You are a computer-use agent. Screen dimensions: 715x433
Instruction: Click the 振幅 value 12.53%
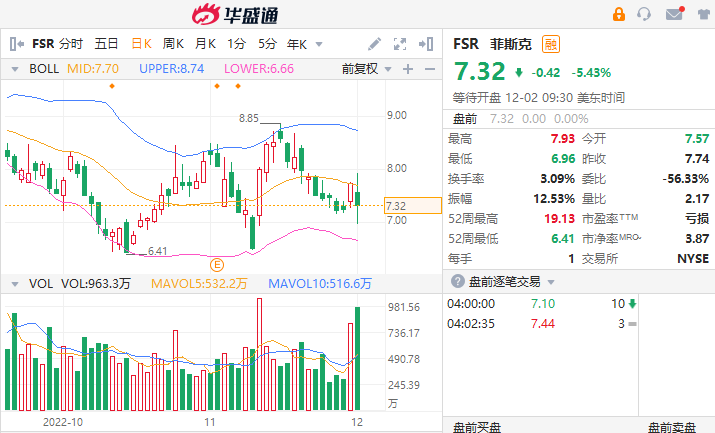(554, 199)
